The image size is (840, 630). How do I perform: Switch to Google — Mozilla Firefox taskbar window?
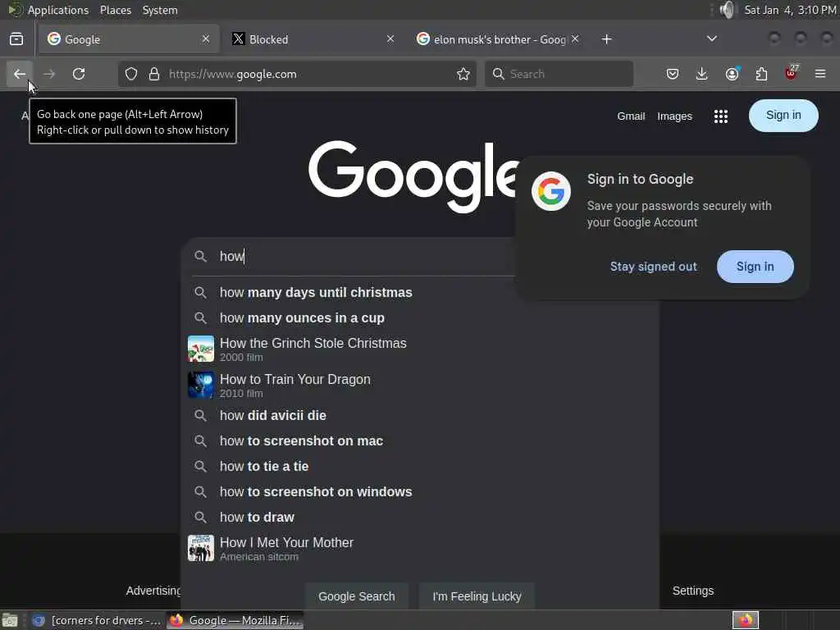coord(235,620)
